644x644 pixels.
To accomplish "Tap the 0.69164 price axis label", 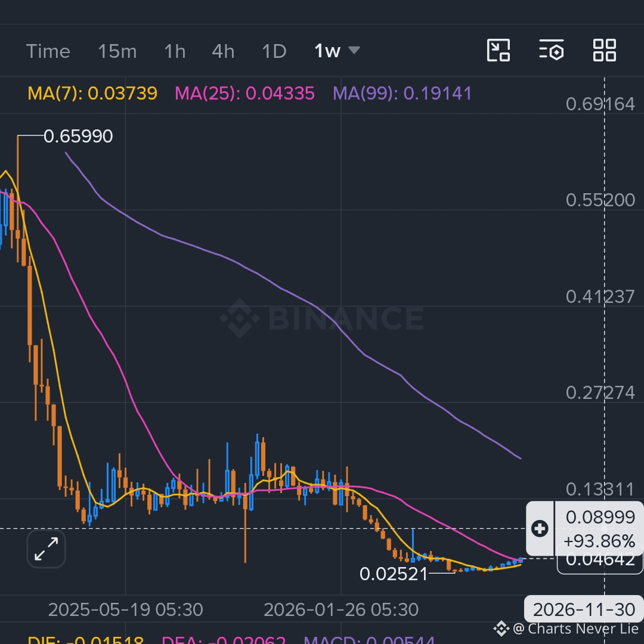I will pyautogui.click(x=600, y=104).
